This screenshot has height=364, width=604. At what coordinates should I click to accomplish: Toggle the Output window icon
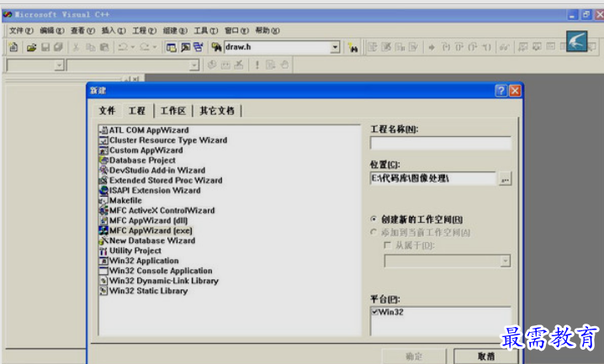[x=185, y=47]
